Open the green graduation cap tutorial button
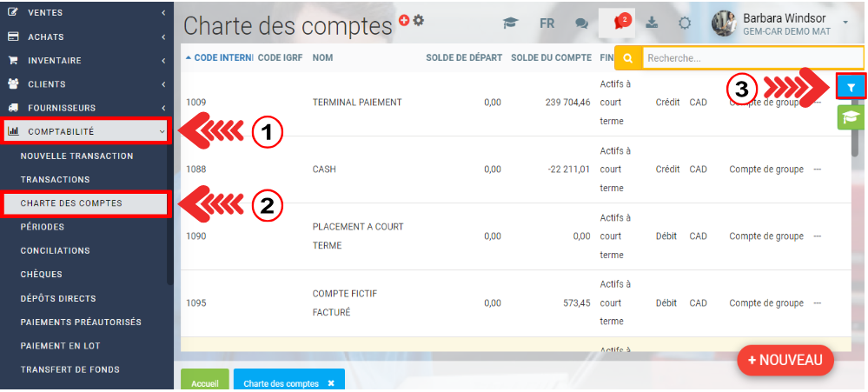The width and height of the screenshot is (868, 392). click(x=851, y=117)
